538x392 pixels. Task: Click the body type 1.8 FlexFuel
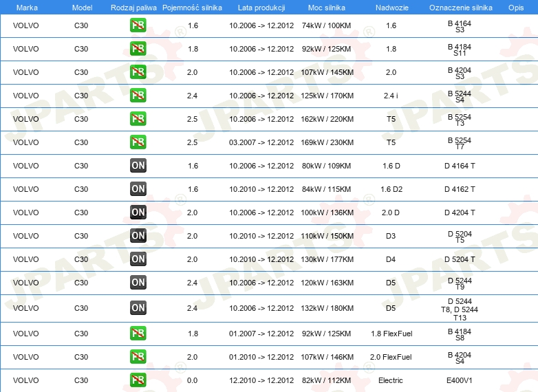(x=391, y=334)
